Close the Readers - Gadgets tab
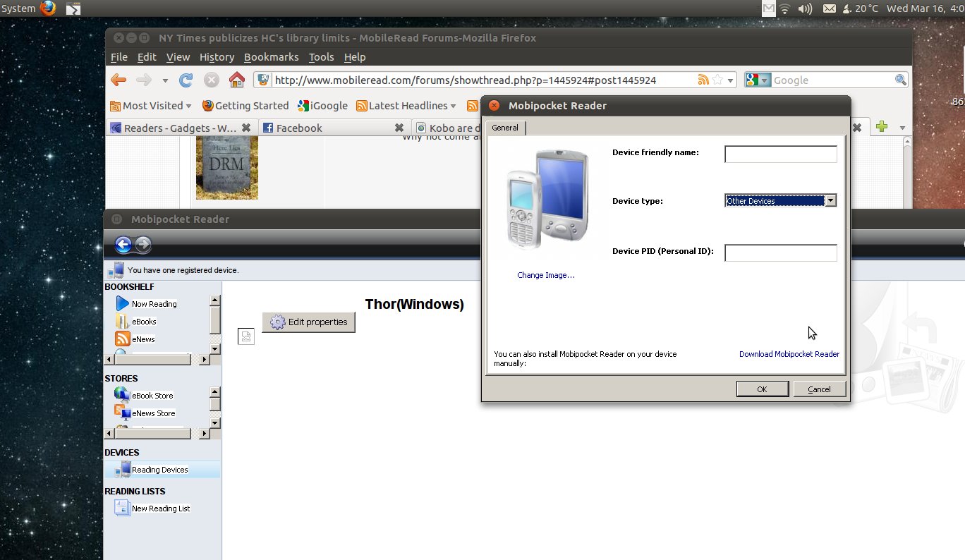Viewport: 965px width, 560px height. [246, 128]
